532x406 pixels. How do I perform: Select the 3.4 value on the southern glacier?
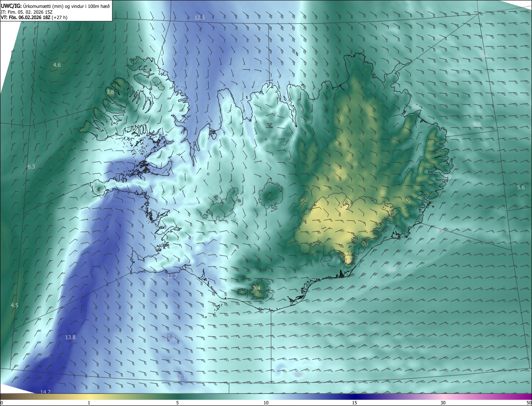[256, 288]
